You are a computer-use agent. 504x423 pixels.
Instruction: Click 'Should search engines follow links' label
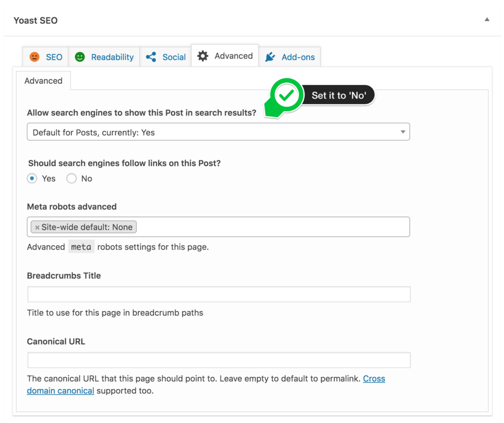[125, 163]
